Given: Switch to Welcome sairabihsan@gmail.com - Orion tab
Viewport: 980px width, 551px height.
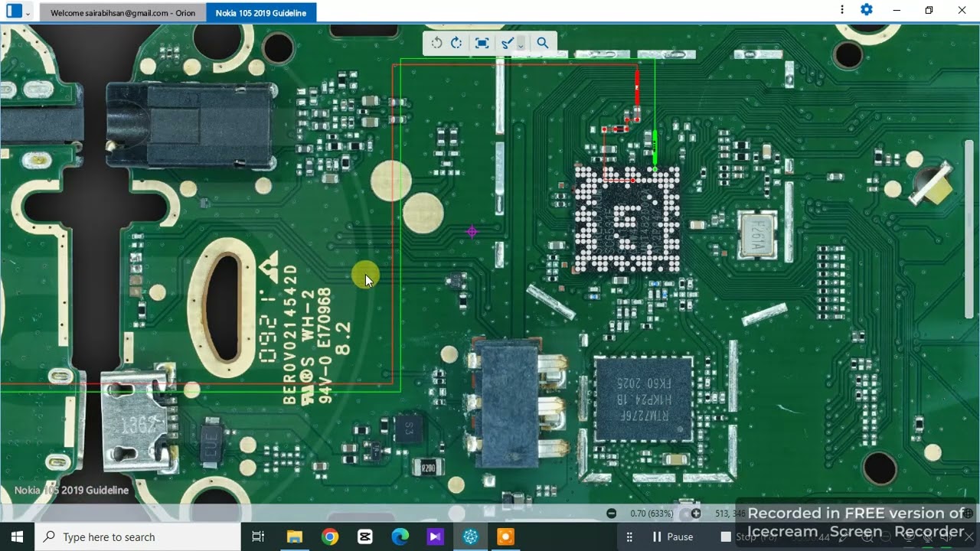Looking at the screenshot, I should tap(122, 13).
